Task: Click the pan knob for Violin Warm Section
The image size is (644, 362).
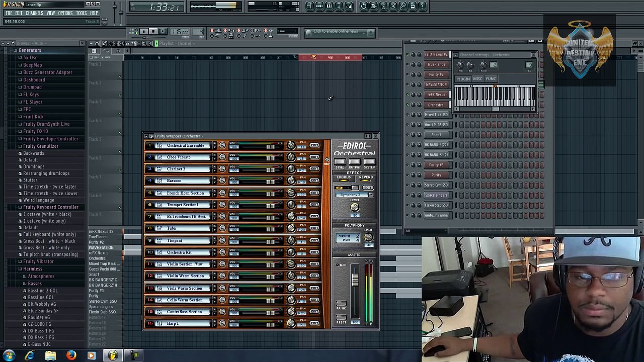Action: (x=291, y=276)
